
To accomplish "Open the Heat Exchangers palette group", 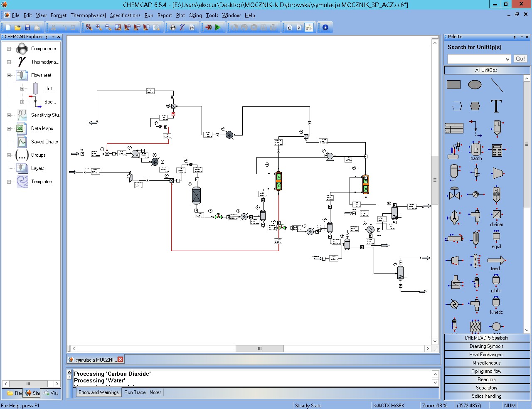I will [486, 355].
